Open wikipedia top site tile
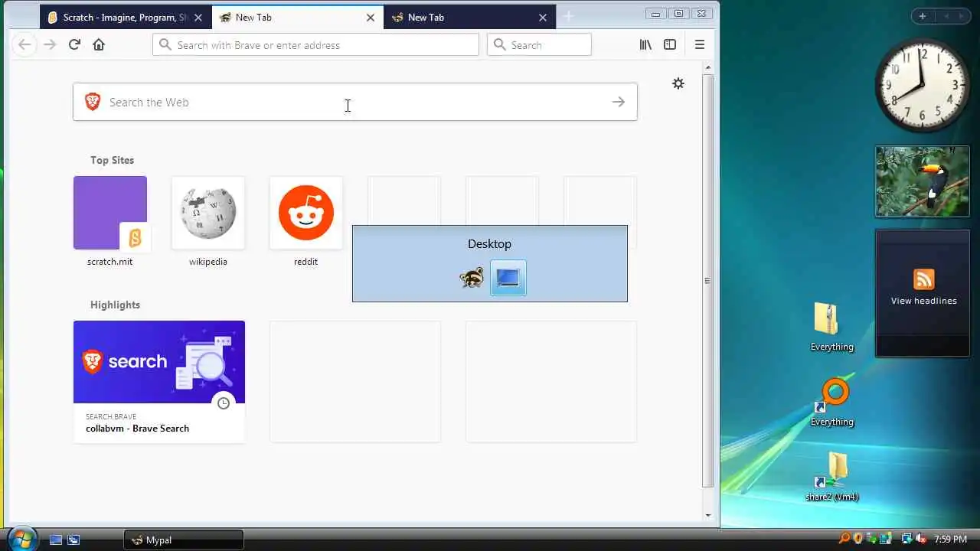The width and height of the screenshot is (980, 551). (x=208, y=213)
